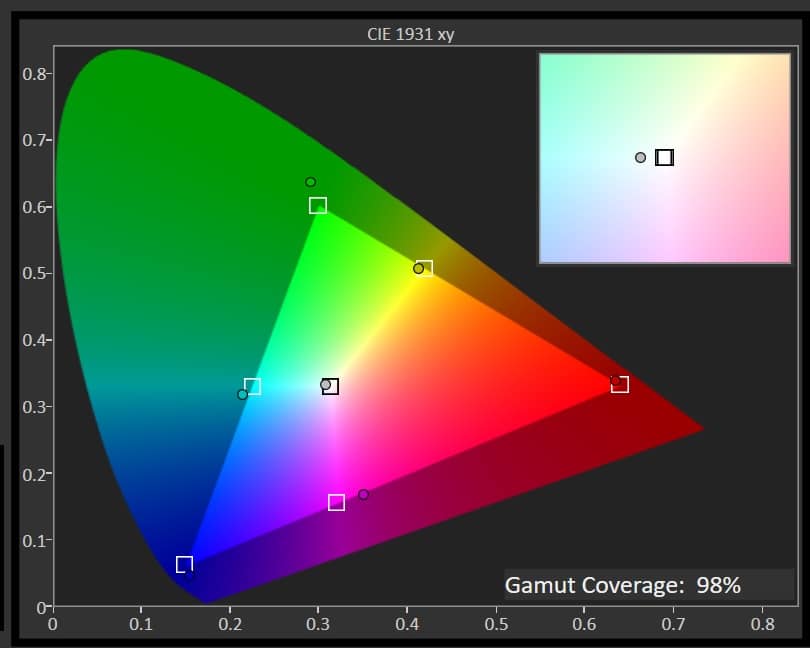Click the 0.4 label on the vertical axis
This screenshot has width=810, height=648.
coord(34,340)
